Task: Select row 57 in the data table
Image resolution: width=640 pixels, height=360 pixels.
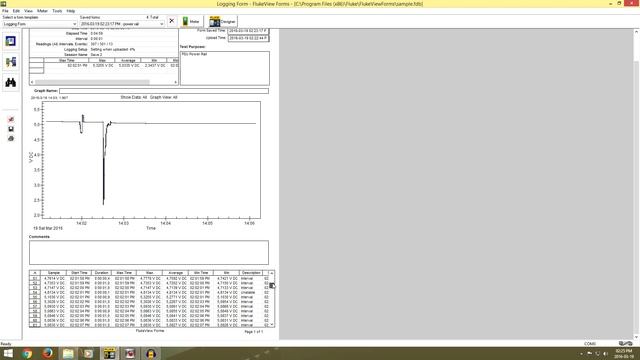Action: (x=35, y=306)
